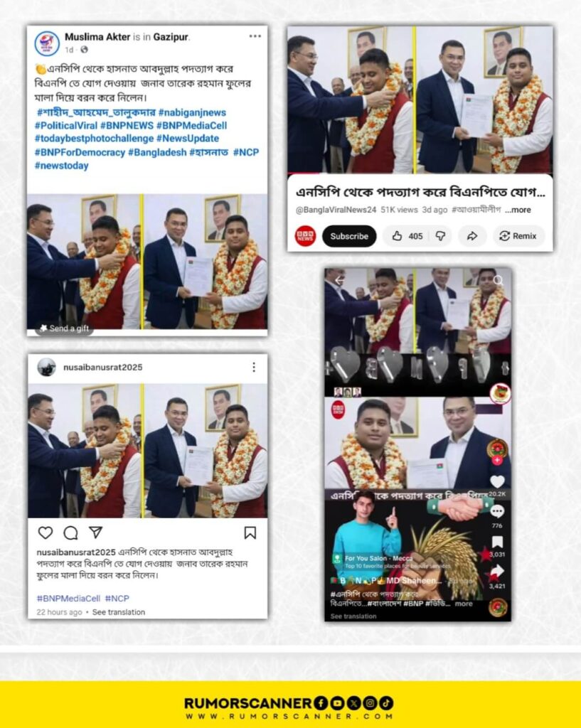Tap the TikTok search magnifier icon
The width and height of the screenshot is (581, 728).
pyautogui.click(x=499, y=280)
